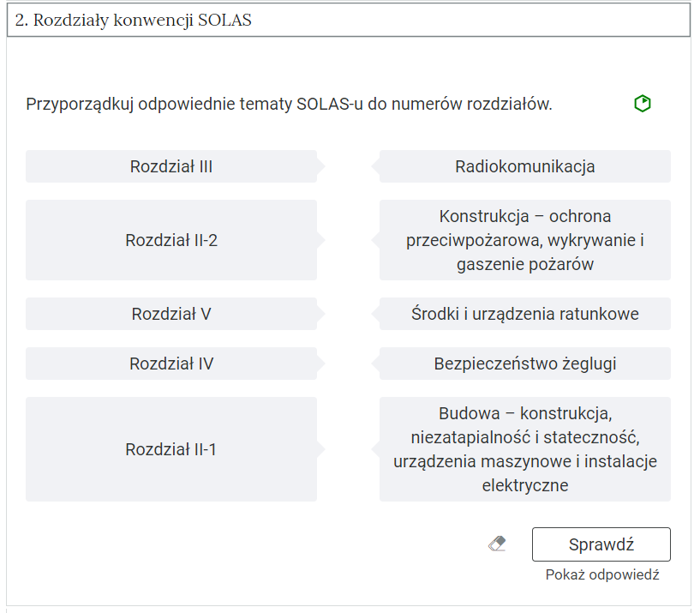700x613 pixels.
Task: Select the Rozdział III tile
Action: 171,166
